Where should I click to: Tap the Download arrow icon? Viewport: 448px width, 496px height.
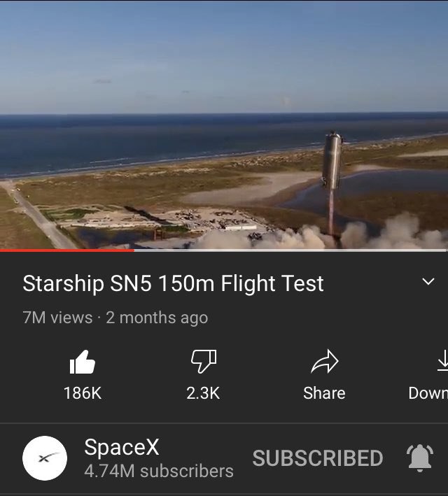(x=443, y=360)
